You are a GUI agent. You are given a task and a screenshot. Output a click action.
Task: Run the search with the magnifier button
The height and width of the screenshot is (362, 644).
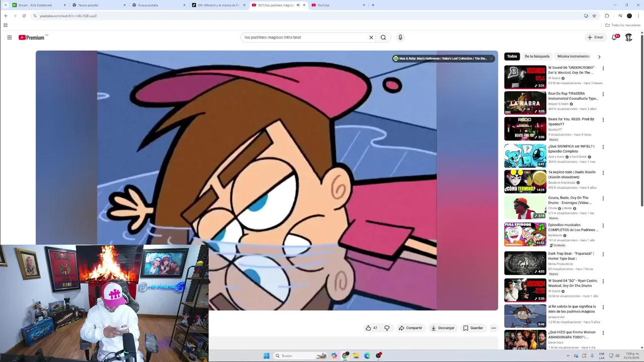[383, 37]
